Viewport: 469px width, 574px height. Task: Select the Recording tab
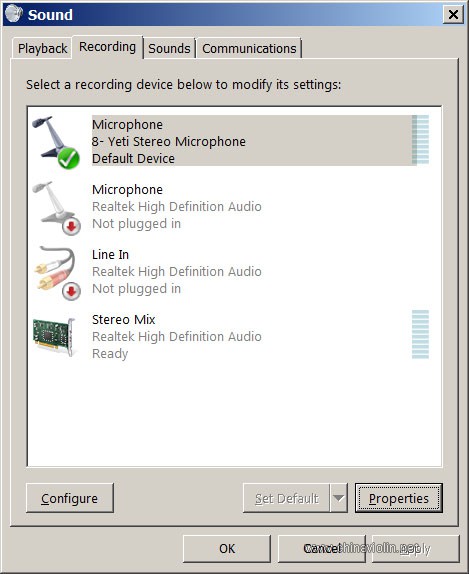[107, 47]
